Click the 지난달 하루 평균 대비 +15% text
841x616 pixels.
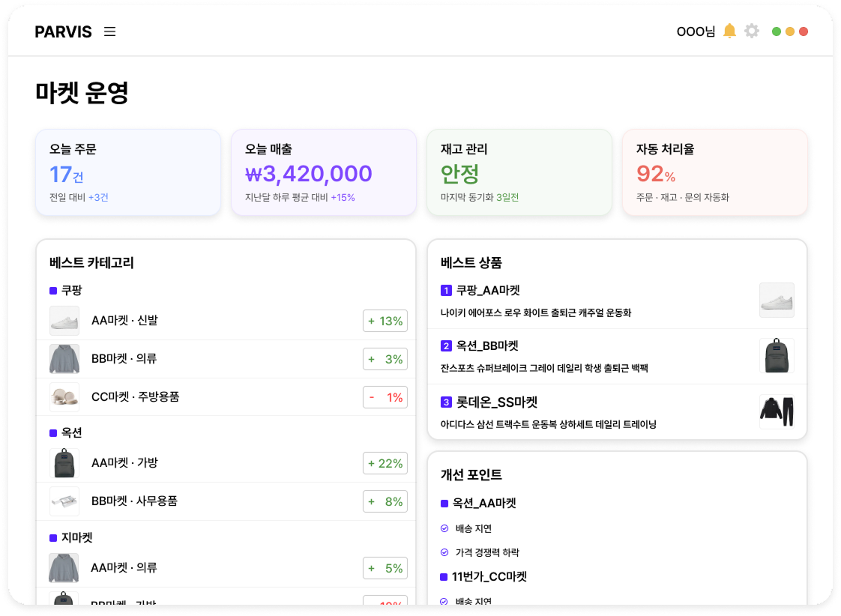300,197
